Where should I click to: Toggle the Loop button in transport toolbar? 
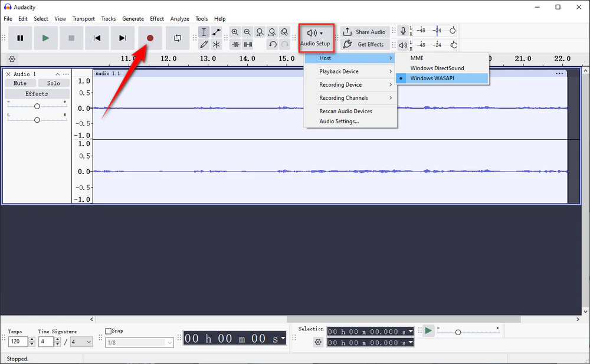click(x=178, y=38)
